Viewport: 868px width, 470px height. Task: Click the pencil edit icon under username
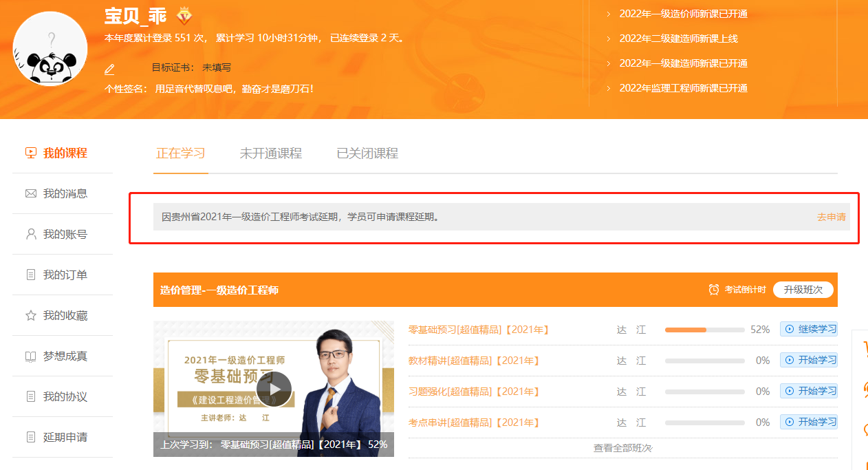(109, 69)
